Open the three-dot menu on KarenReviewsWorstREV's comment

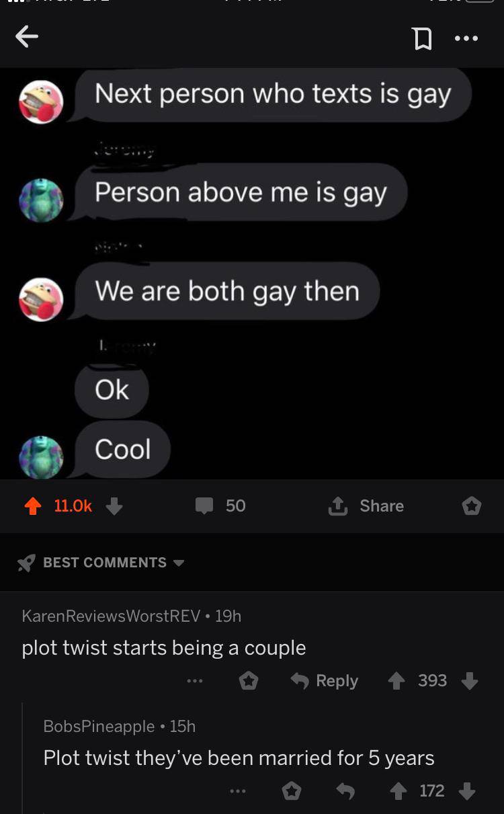[195, 681]
